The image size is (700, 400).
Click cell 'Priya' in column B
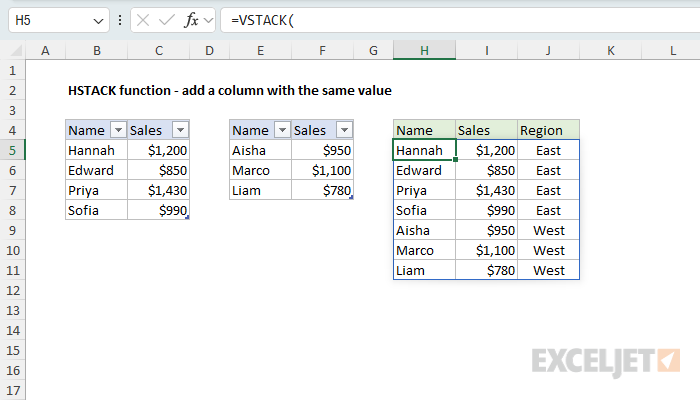(x=96, y=191)
